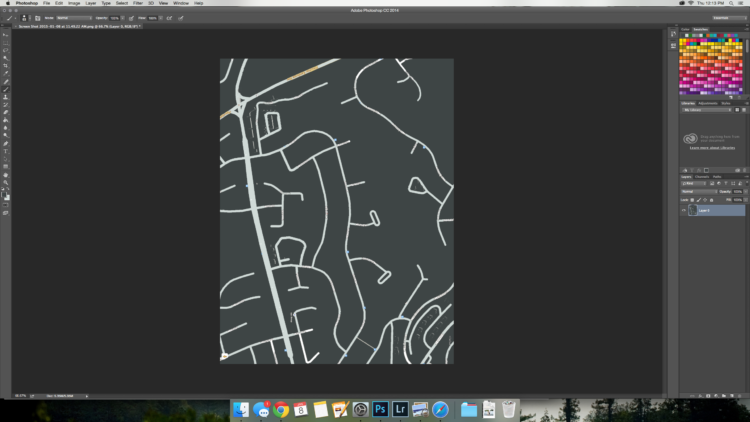Screen dimensions: 750x422
Task: Open Chrome browser from the Dock
Action: click(x=281, y=409)
